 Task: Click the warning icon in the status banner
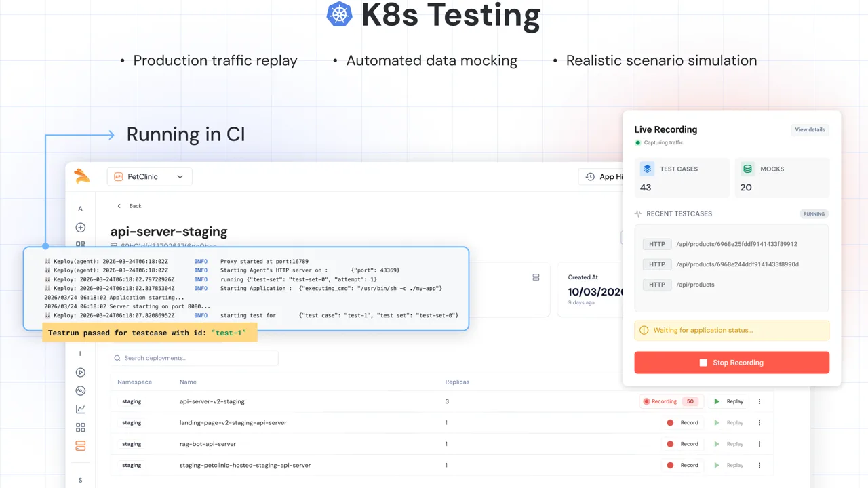644,331
